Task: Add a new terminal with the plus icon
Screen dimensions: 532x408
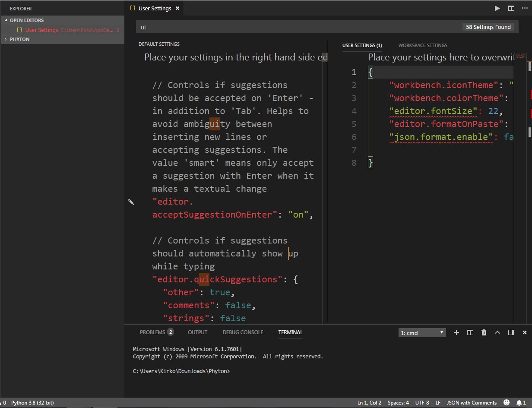Action: tap(456, 332)
